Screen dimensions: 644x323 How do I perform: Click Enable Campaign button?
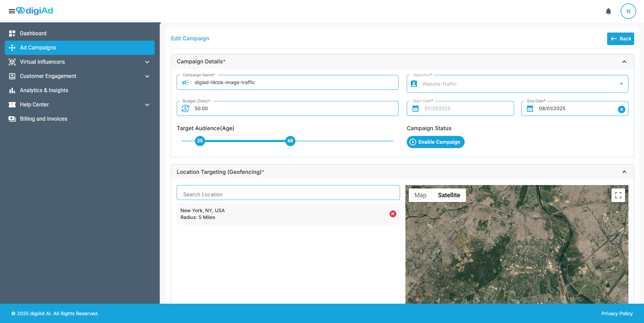coord(436,142)
